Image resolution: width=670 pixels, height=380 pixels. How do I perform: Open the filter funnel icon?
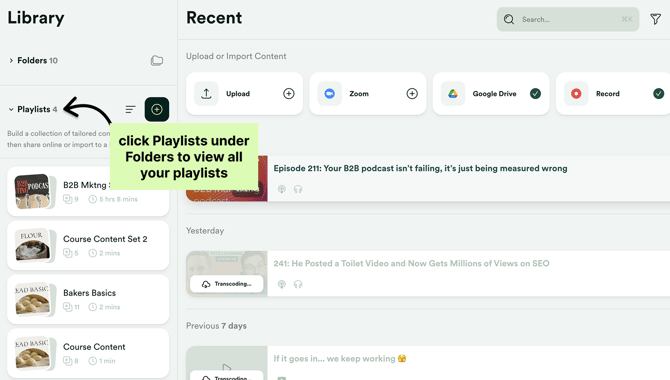point(655,19)
